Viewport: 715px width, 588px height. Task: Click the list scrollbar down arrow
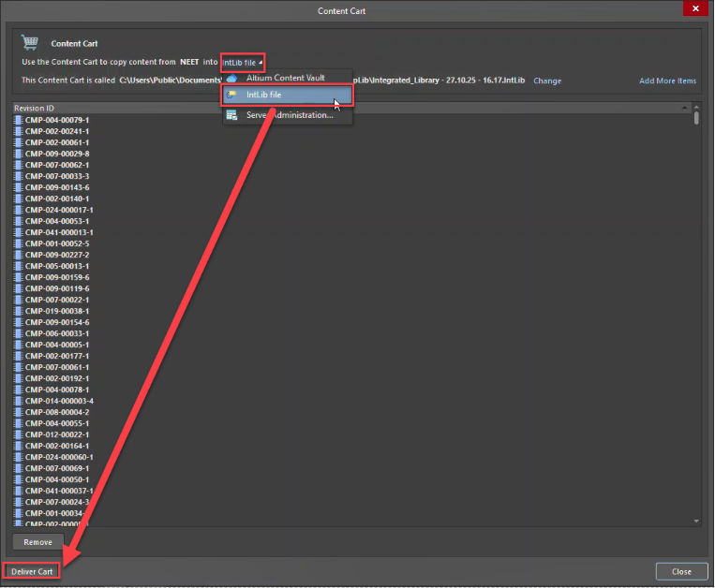(696, 521)
